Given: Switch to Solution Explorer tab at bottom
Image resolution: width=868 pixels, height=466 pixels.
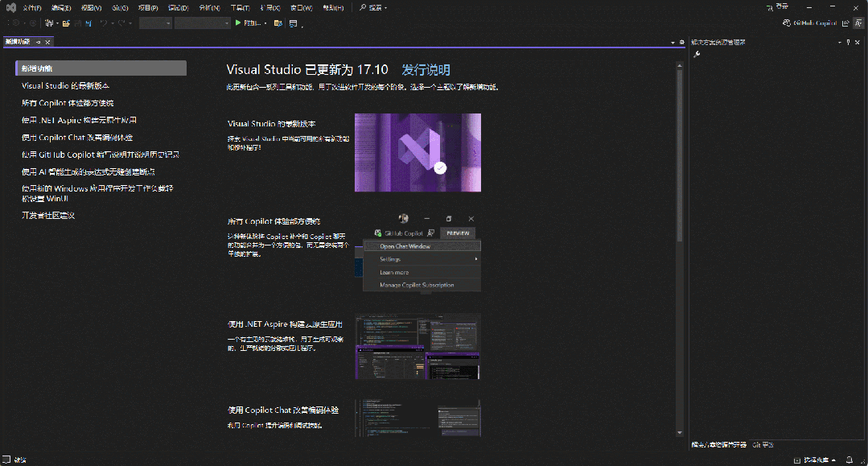Looking at the screenshot, I should click(718, 445).
